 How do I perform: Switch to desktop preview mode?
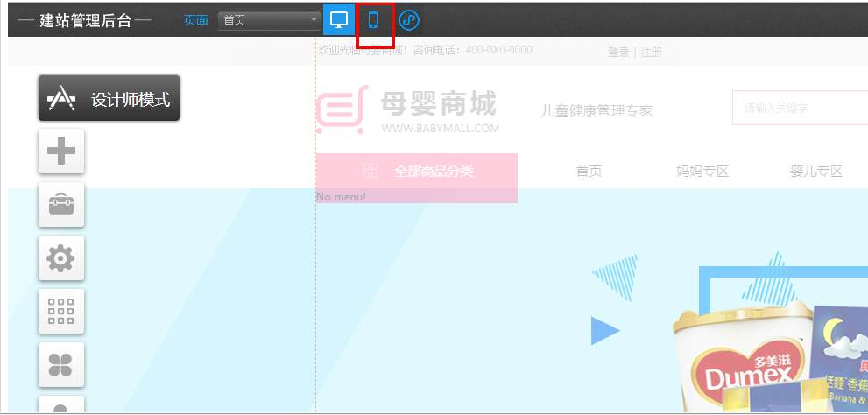pos(339,19)
